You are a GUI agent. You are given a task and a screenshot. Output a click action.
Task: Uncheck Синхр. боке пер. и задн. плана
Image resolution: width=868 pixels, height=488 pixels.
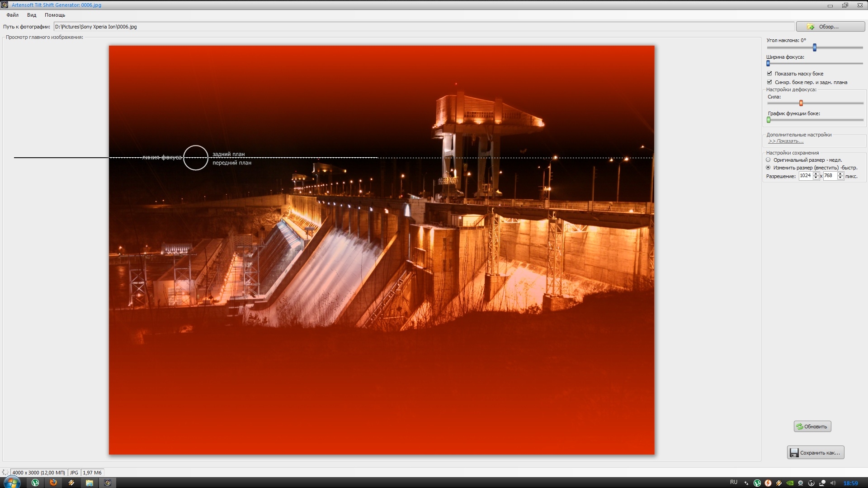tap(769, 82)
